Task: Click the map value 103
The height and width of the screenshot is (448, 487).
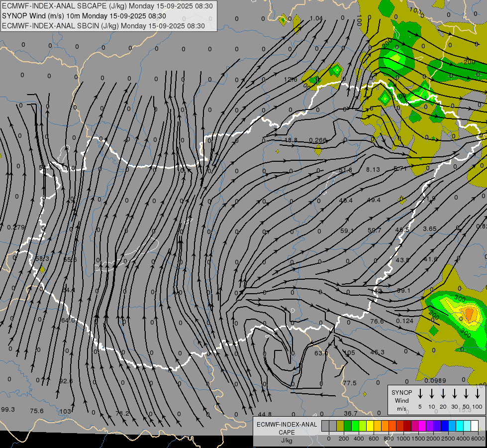Action: tap(65, 411)
